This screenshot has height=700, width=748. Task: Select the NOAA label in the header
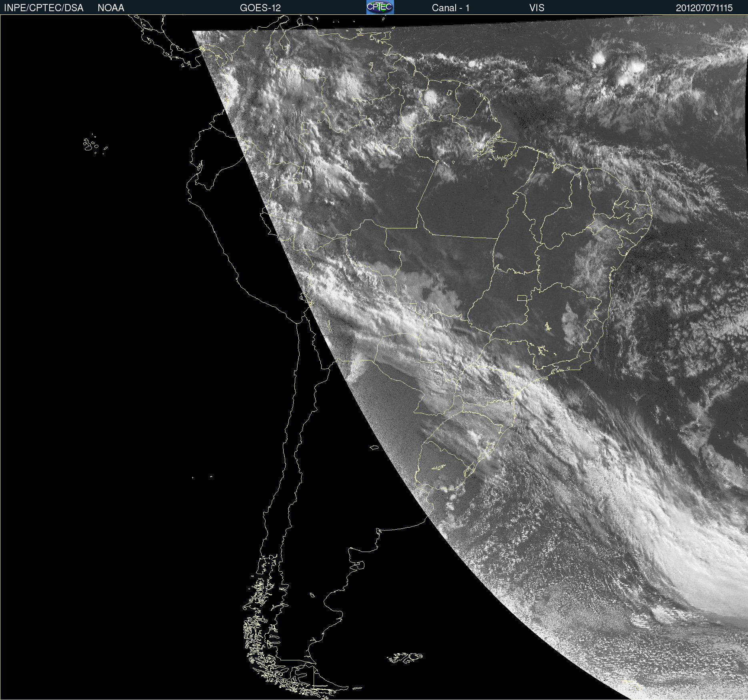(111, 8)
